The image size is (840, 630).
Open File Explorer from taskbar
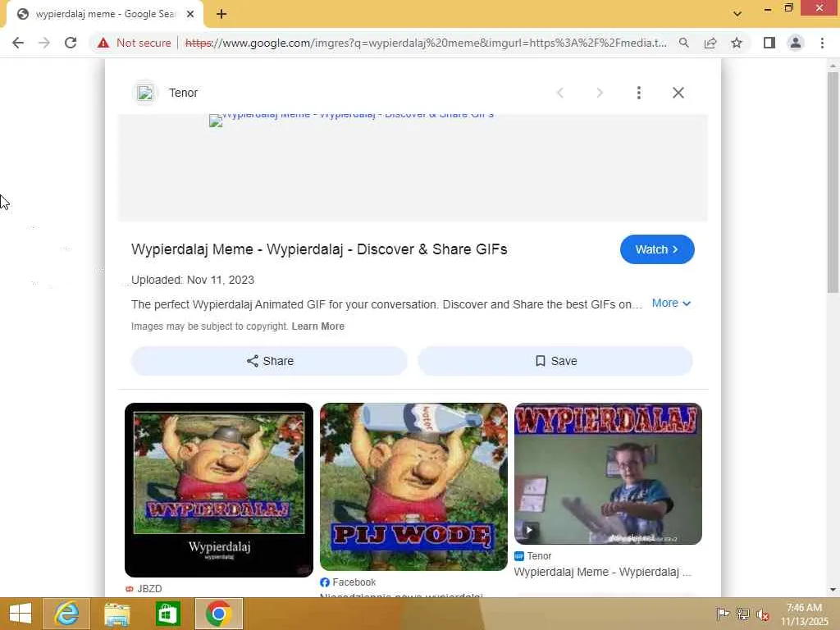point(116,614)
